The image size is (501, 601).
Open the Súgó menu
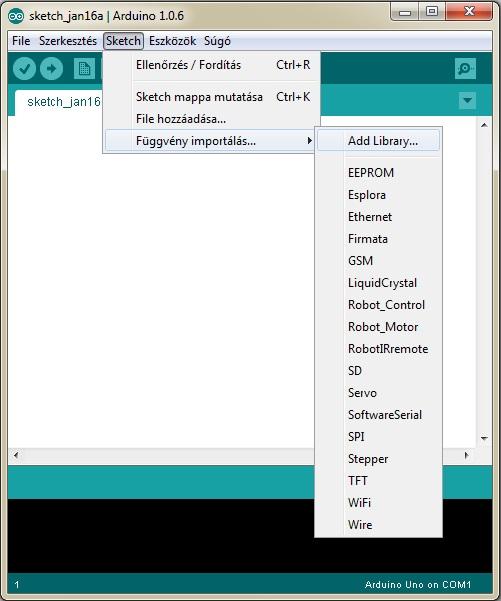(217, 41)
